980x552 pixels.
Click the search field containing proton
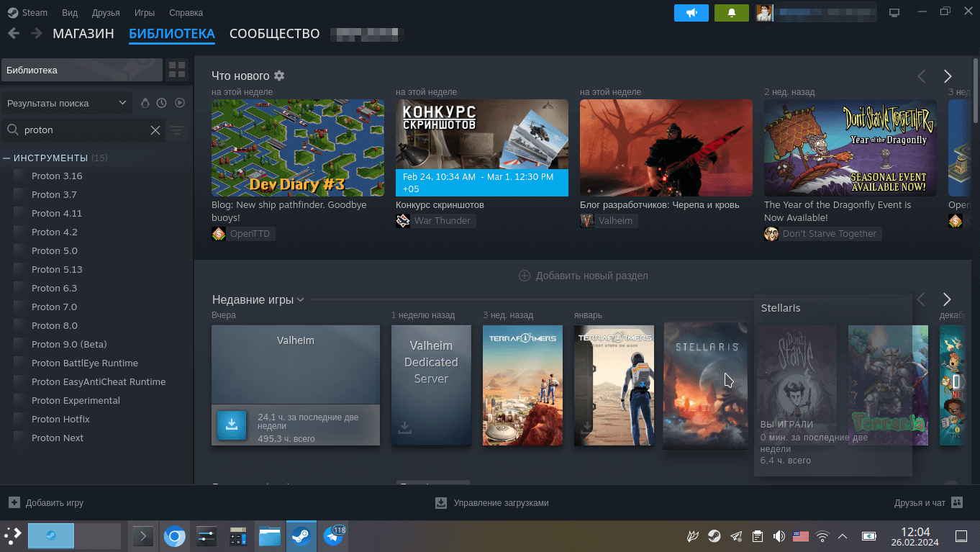click(x=83, y=130)
